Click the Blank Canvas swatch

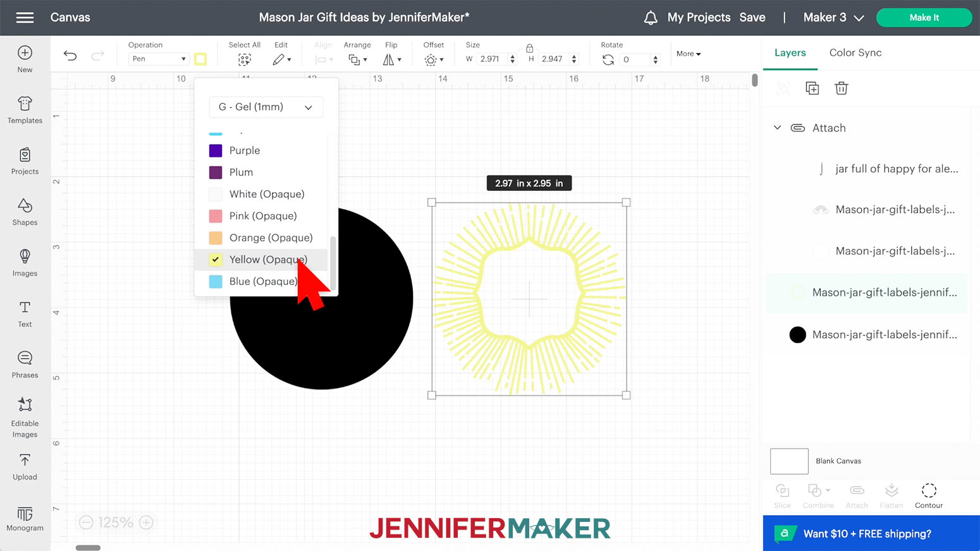(x=789, y=461)
